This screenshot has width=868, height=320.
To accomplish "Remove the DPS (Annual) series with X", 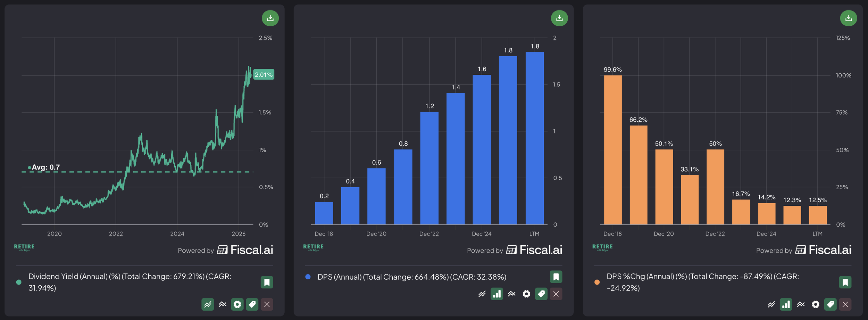I will coord(556,294).
